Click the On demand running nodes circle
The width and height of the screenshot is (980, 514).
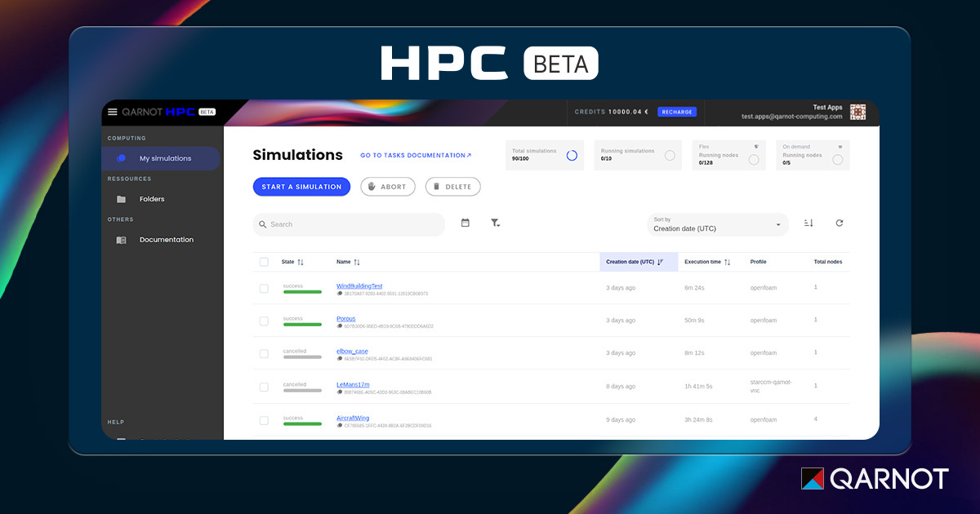[838, 159]
